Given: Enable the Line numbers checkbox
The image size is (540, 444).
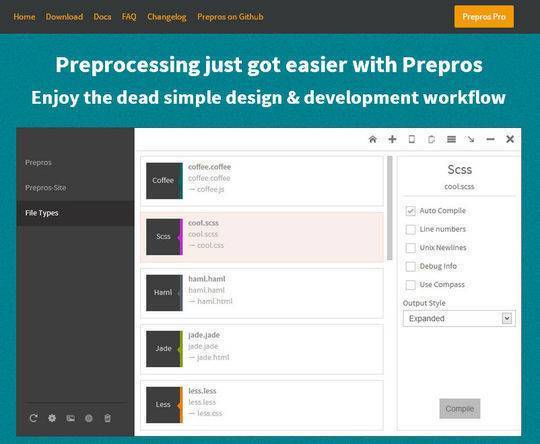Looking at the screenshot, I should [411, 229].
